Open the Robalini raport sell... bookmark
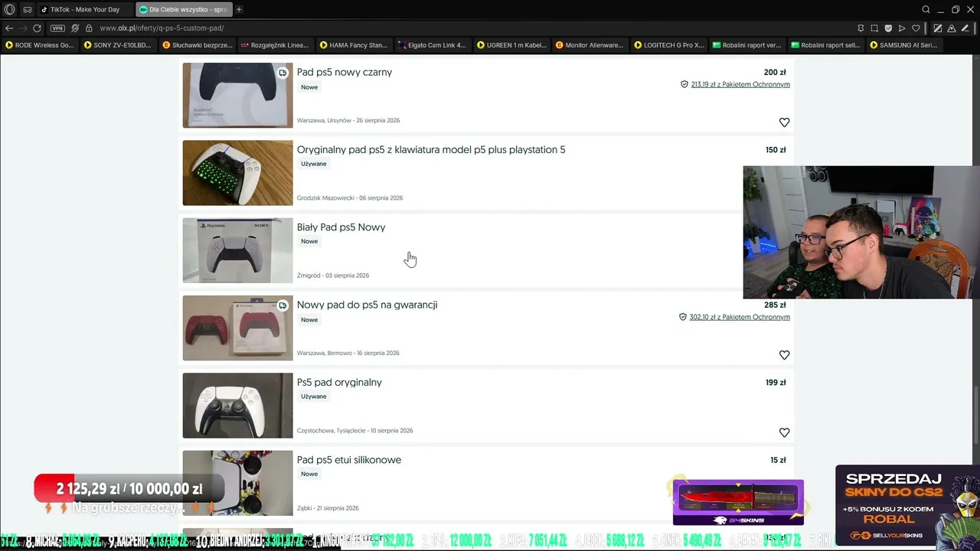Image resolution: width=980 pixels, height=551 pixels. pos(825,45)
